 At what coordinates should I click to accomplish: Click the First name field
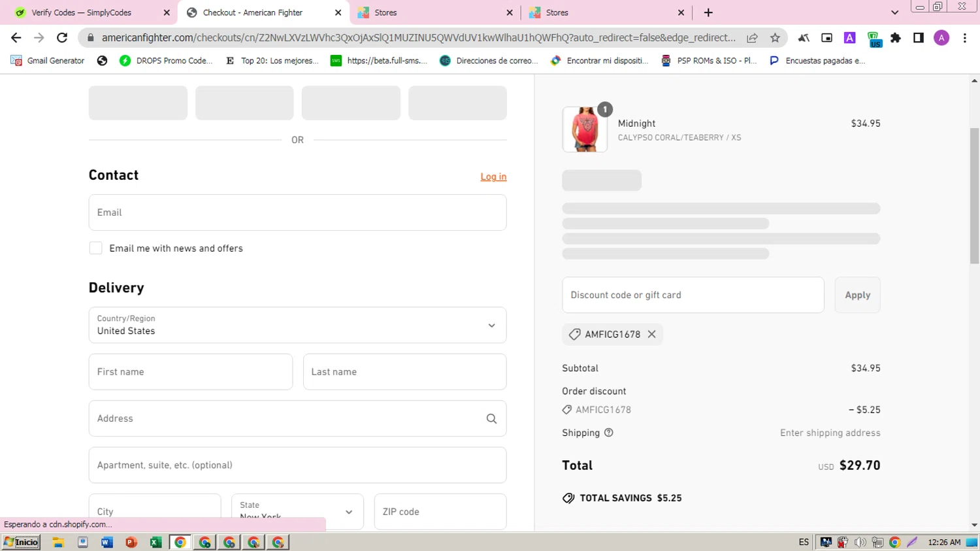coord(191,372)
